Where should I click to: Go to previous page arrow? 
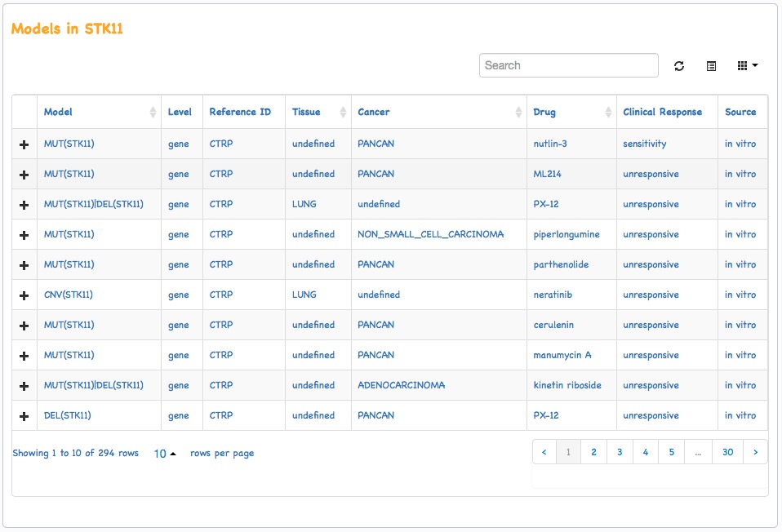tap(544, 452)
